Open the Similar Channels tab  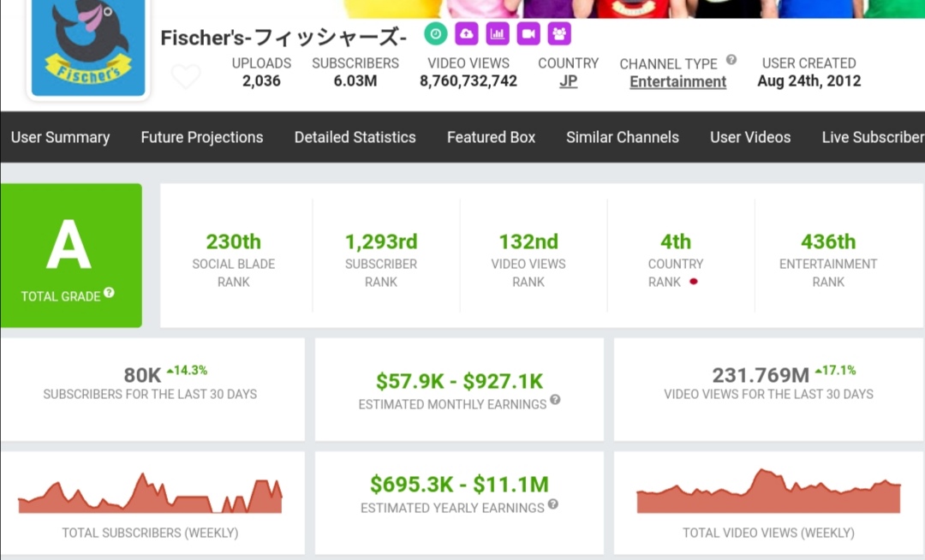pos(623,137)
